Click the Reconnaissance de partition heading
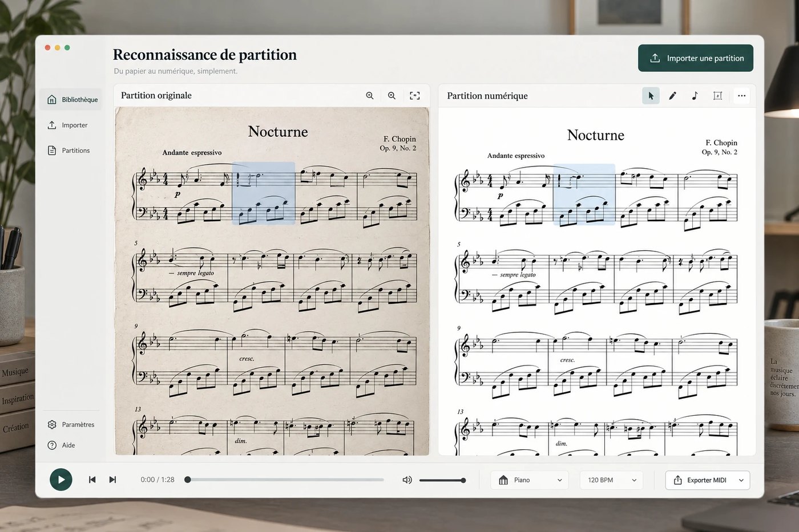The image size is (799, 532). (x=205, y=55)
